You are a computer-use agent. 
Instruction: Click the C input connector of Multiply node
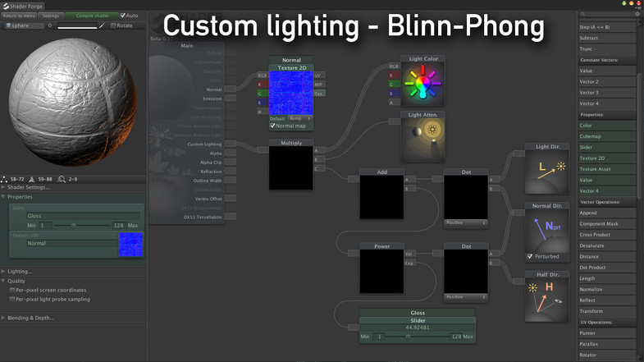tap(319, 168)
